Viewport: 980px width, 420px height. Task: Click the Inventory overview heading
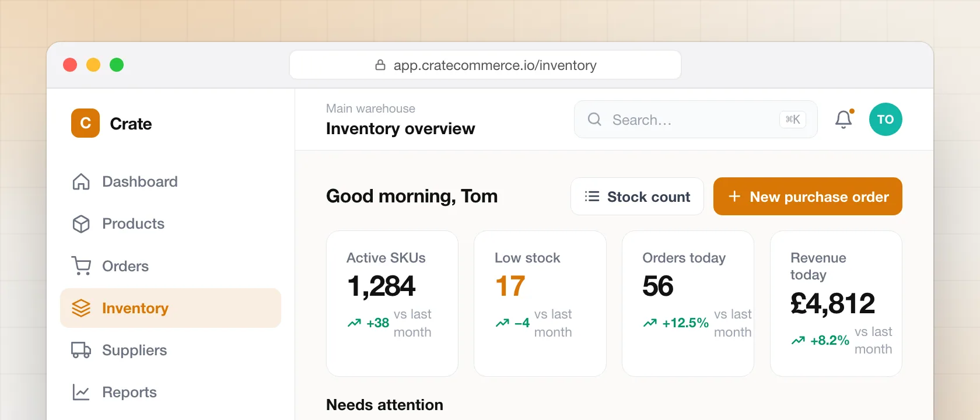pos(400,128)
